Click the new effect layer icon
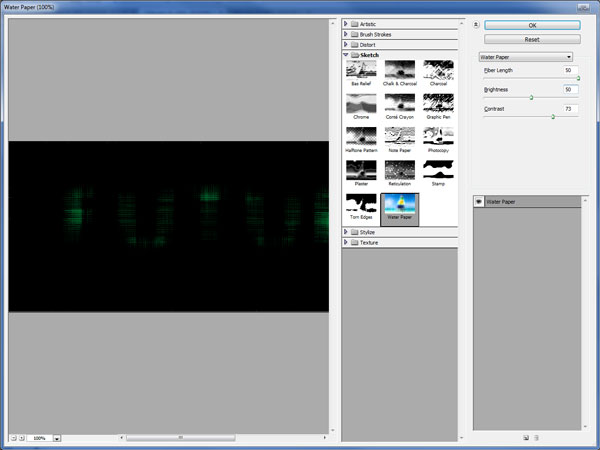The height and width of the screenshot is (450, 600). [526, 437]
